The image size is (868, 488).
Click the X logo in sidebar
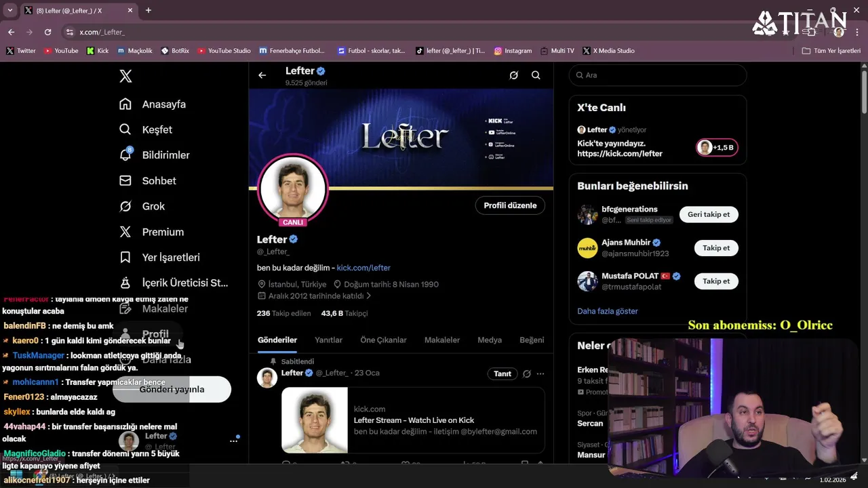pos(125,76)
